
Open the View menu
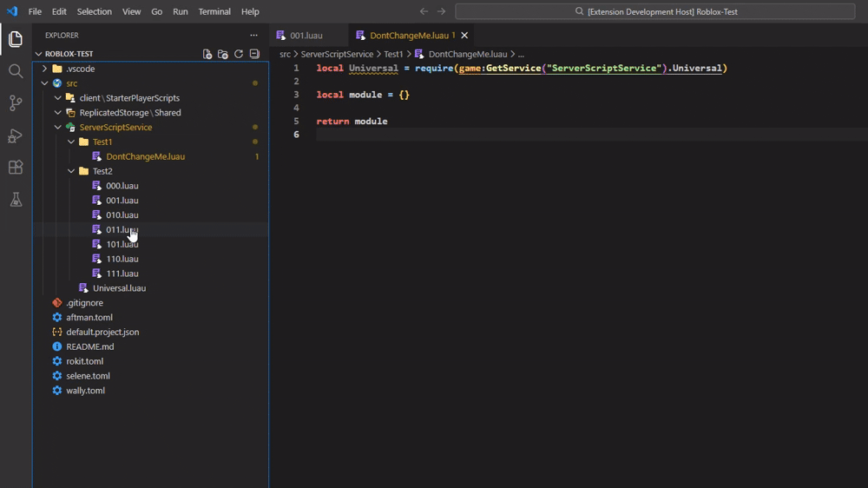131,11
